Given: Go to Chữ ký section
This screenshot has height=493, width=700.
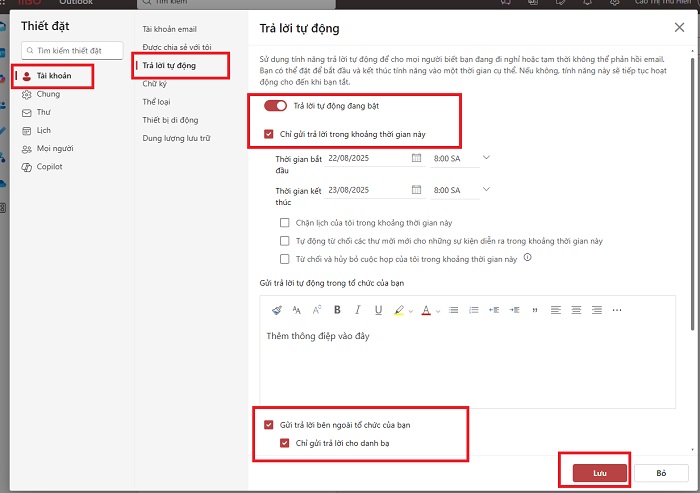Looking at the screenshot, I should (154, 84).
